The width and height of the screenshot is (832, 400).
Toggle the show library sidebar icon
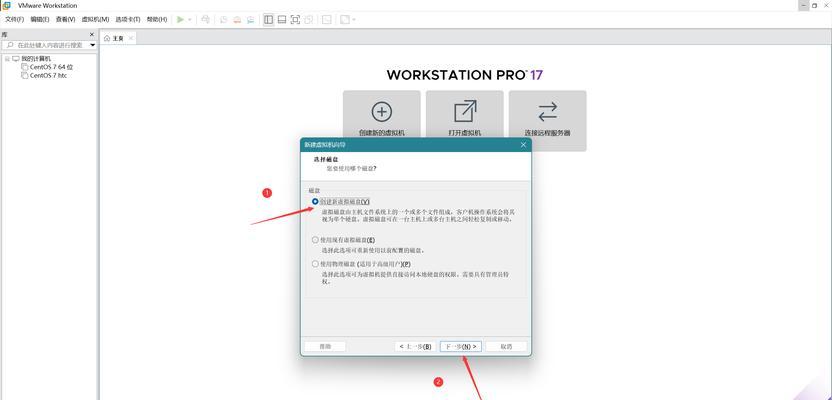click(x=268, y=20)
